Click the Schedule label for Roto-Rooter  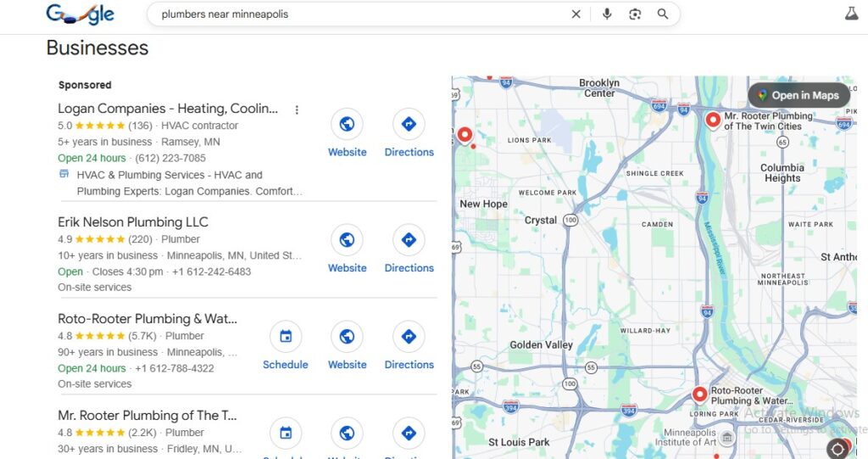coord(286,364)
